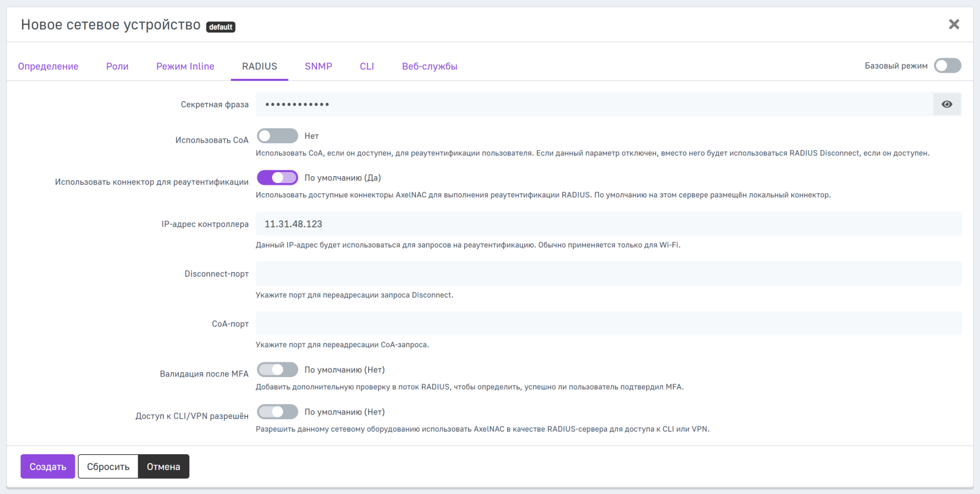This screenshot has height=494, width=980.
Task: Open the Определение tab
Action: (x=48, y=66)
